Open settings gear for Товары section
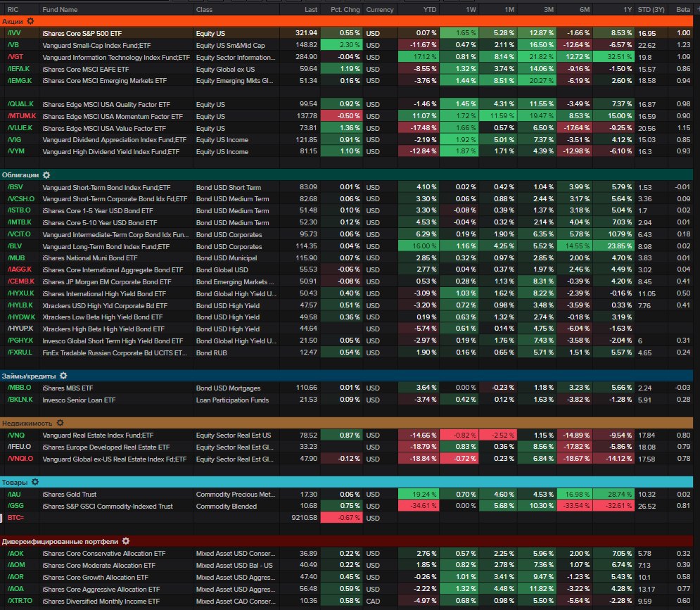The image size is (700, 610). click(35, 482)
